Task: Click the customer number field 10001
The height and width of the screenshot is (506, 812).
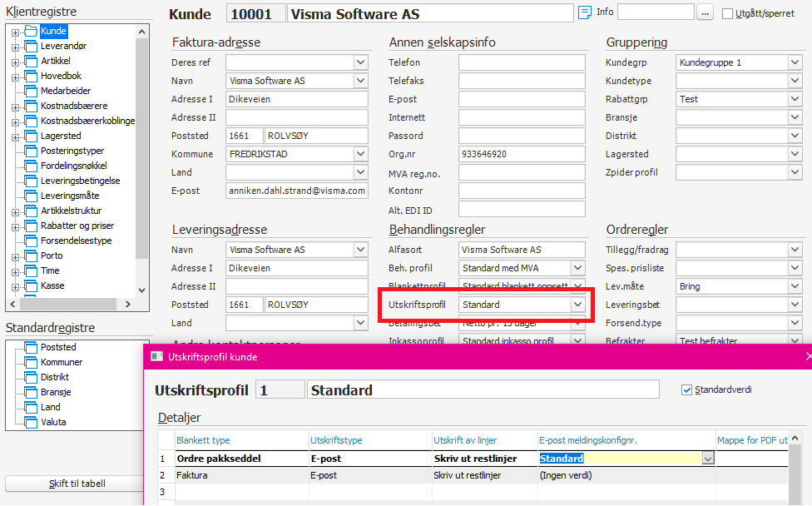Action: [x=255, y=14]
